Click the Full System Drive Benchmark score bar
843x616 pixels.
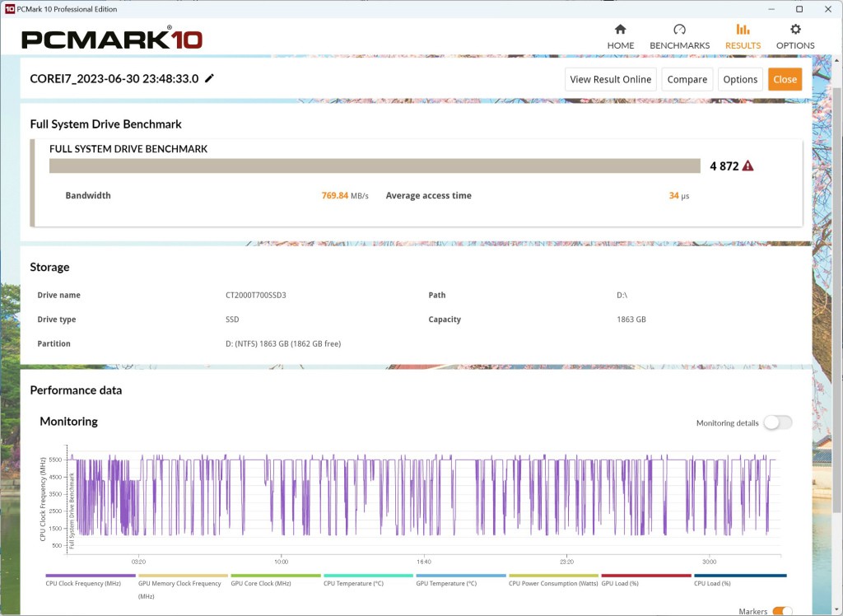375,166
